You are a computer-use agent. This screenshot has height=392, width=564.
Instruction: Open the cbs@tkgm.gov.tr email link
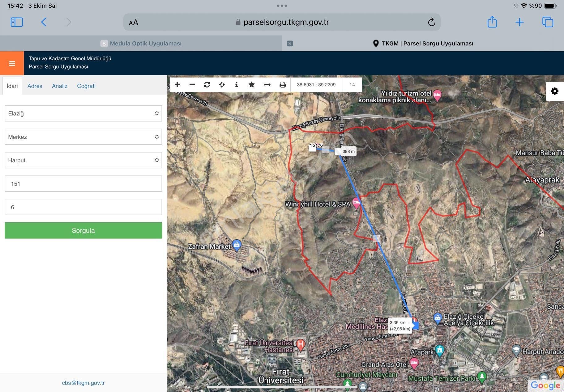pos(83,383)
